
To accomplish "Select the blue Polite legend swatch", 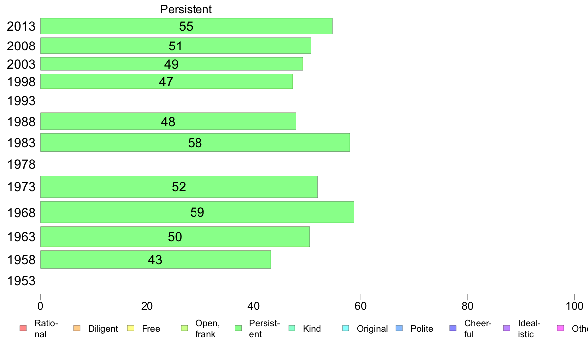I will (x=399, y=328).
